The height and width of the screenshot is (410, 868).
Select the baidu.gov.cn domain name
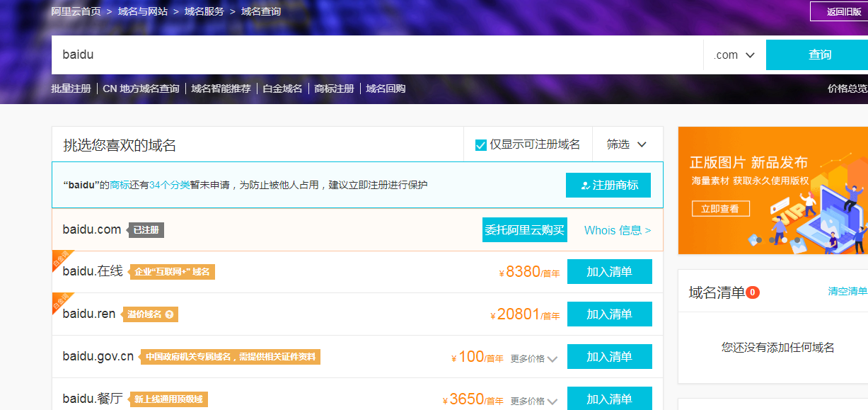[98, 356]
